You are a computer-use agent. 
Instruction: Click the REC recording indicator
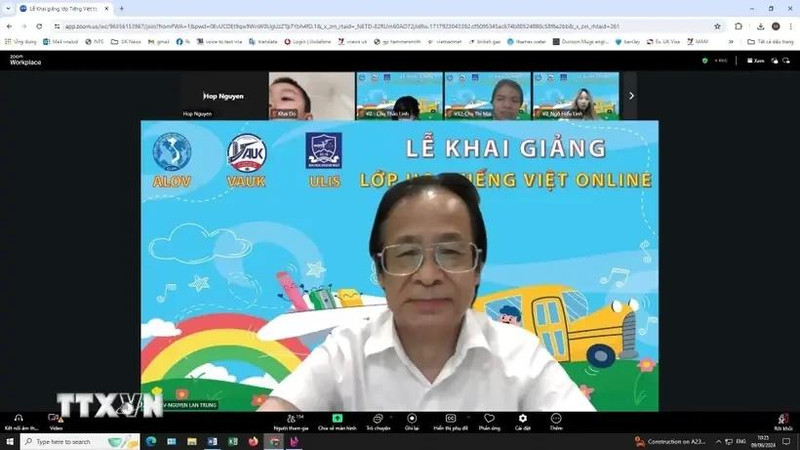point(721,61)
